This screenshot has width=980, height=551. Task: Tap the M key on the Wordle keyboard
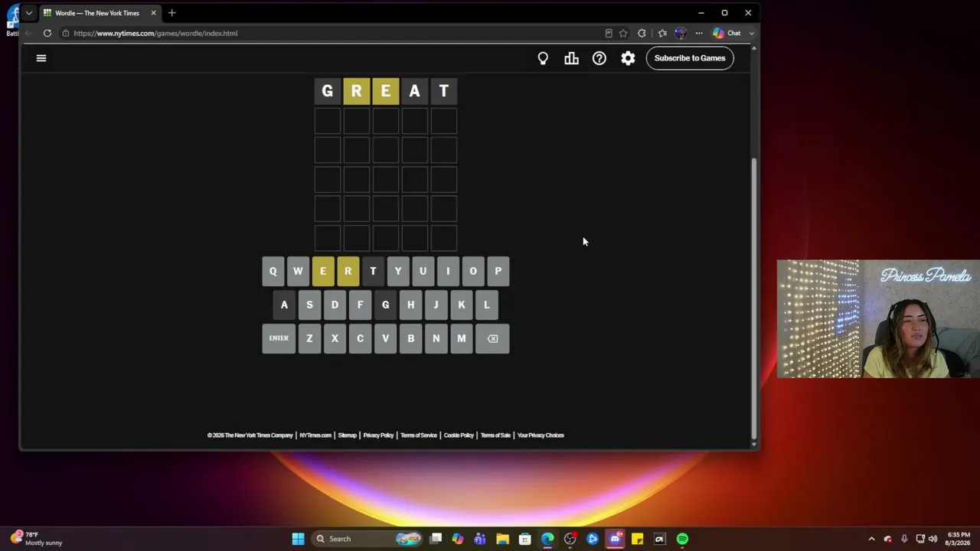click(462, 338)
